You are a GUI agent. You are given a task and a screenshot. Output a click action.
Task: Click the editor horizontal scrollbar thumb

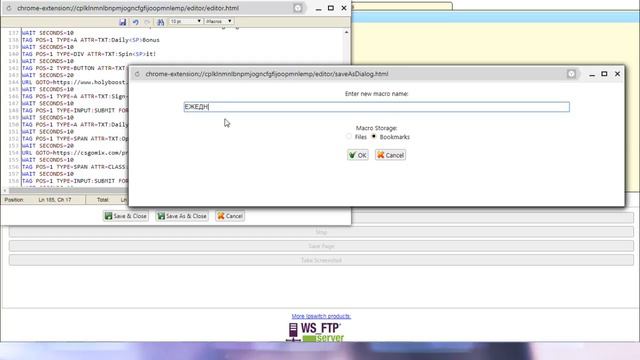coord(68,190)
